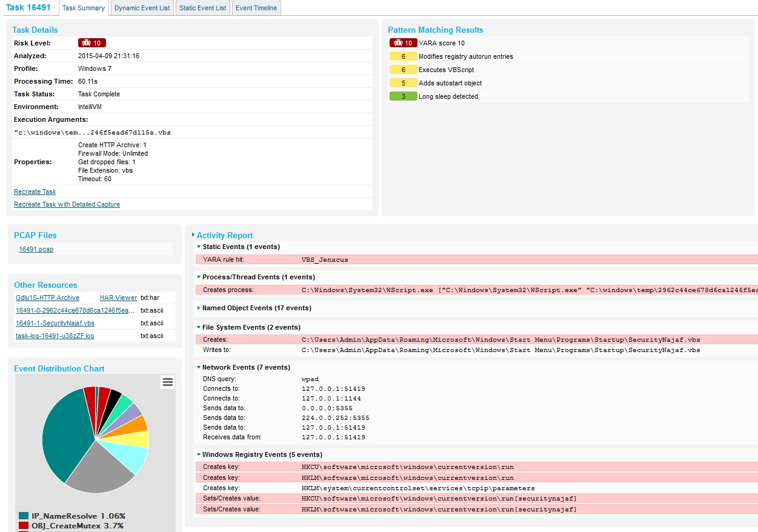Click the IP_NameResolve teal legend square

[24, 516]
